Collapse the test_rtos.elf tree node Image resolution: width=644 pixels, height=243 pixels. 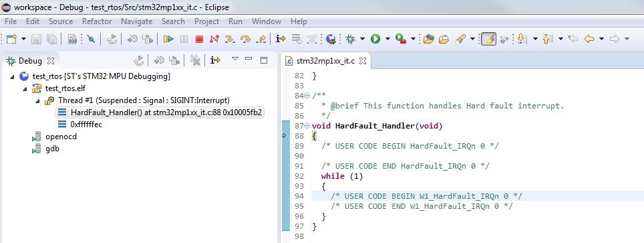[25, 88]
